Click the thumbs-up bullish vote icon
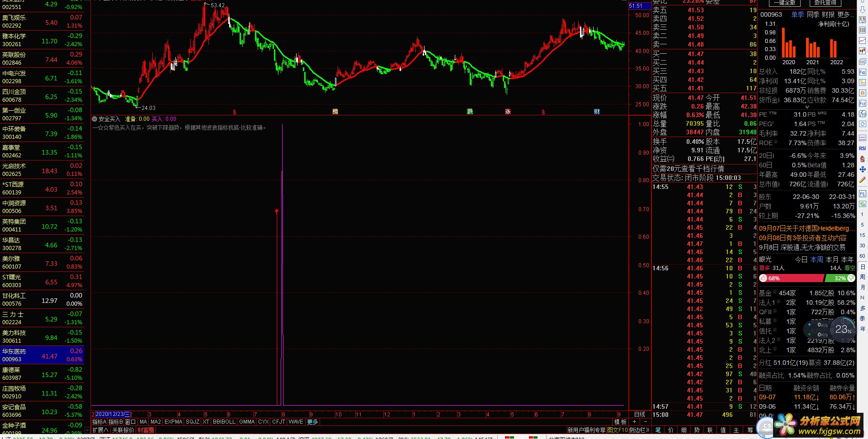Screen dimensions: 868x439 764,278
